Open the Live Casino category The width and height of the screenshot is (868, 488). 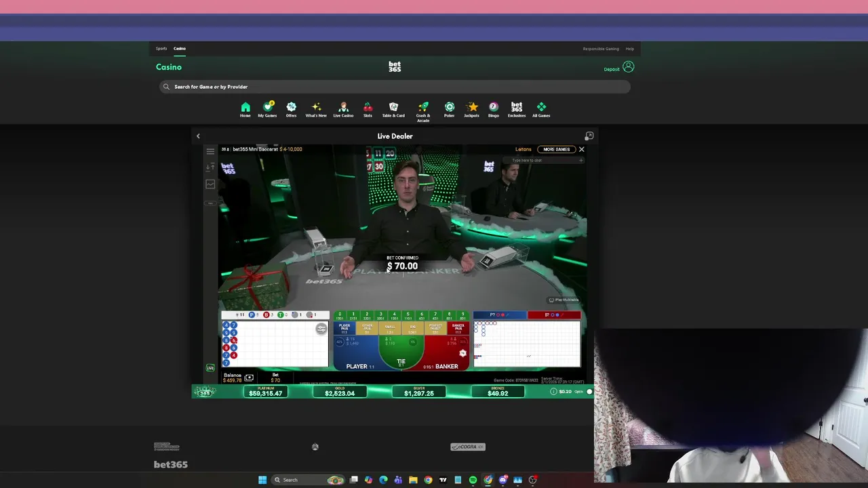pyautogui.click(x=343, y=110)
